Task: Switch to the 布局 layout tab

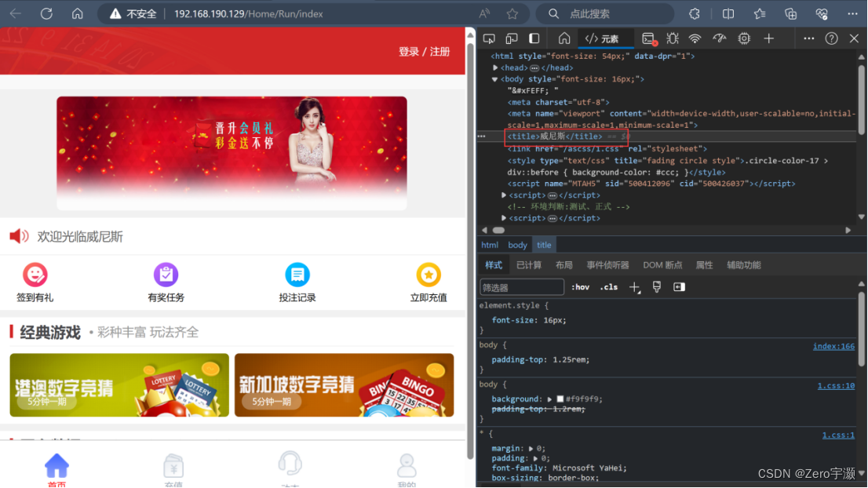Action: (x=563, y=265)
